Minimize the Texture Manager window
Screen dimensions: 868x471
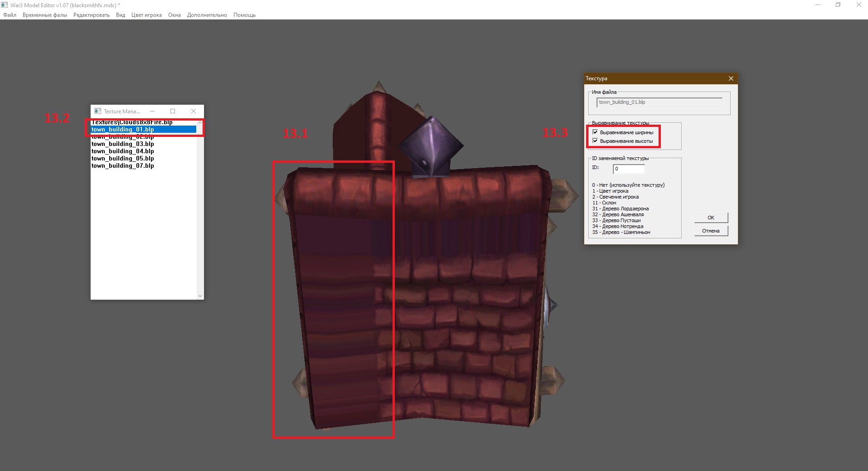[x=152, y=111]
